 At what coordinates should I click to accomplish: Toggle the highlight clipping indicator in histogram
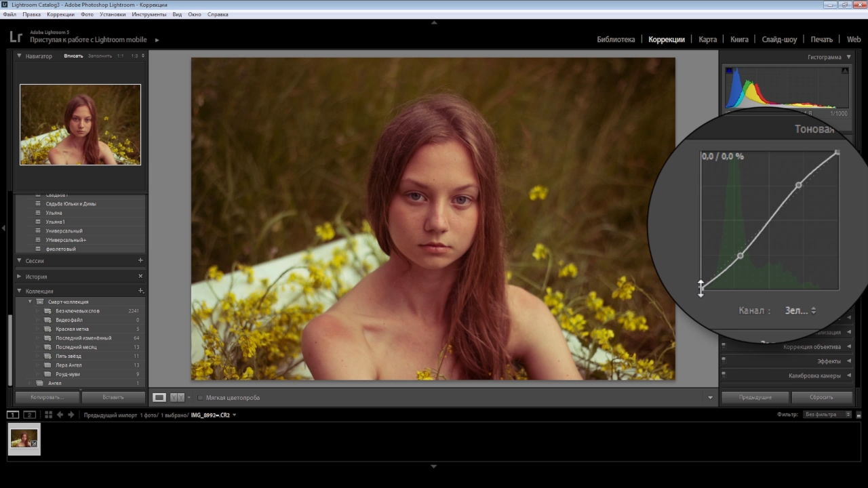(x=845, y=70)
